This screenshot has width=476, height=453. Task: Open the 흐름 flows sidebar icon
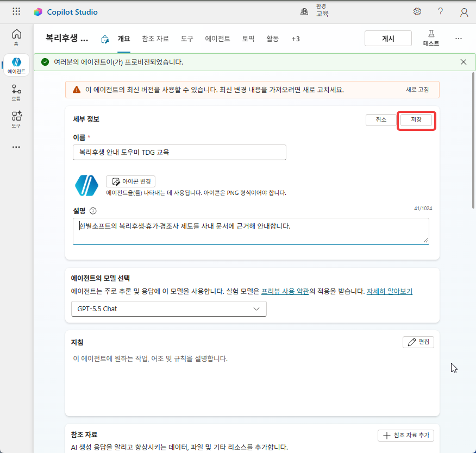point(16,92)
